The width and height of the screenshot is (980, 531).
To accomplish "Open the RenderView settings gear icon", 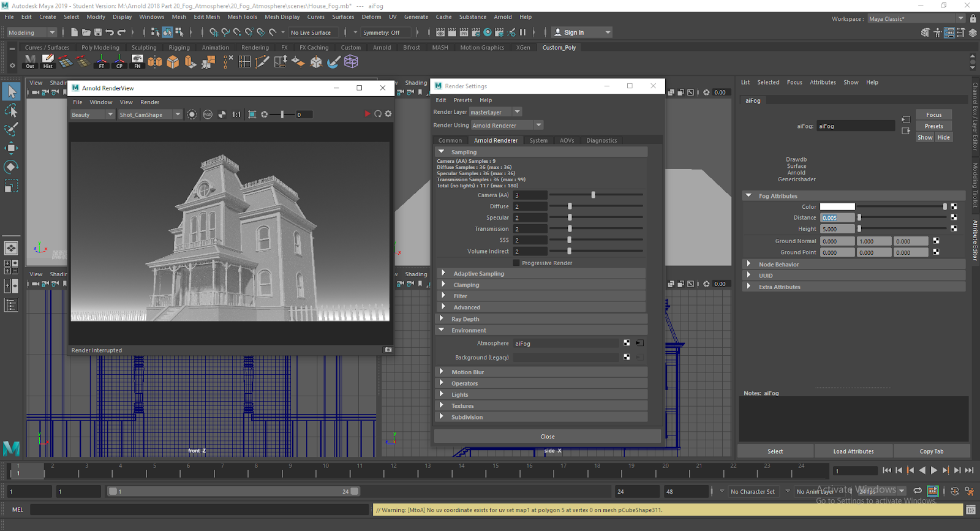I will point(388,114).
